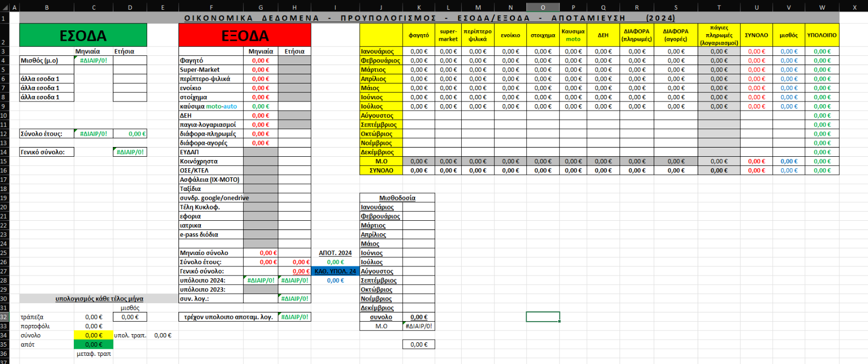Click the yellow 'Μ.Ο' row label

click(x=381, y=161)
